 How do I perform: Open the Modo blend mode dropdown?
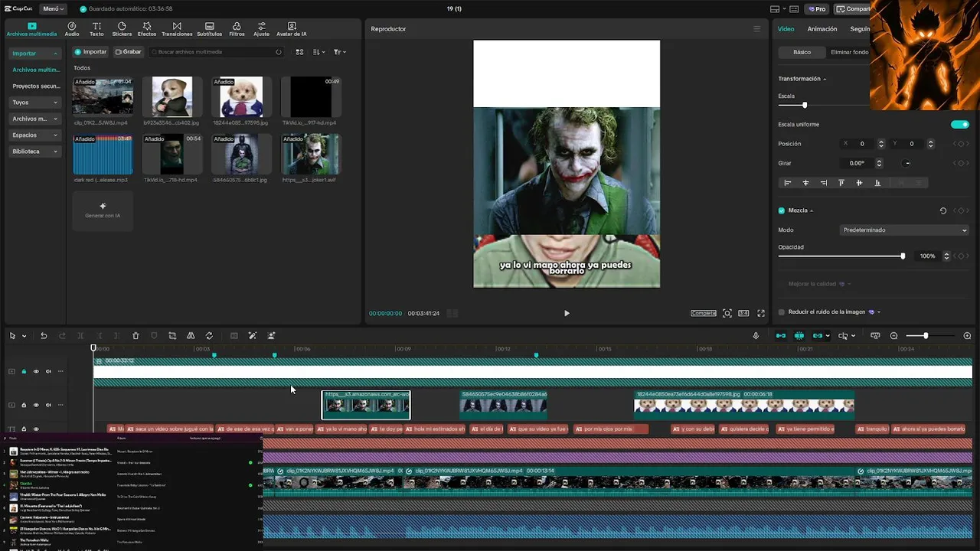904,230
